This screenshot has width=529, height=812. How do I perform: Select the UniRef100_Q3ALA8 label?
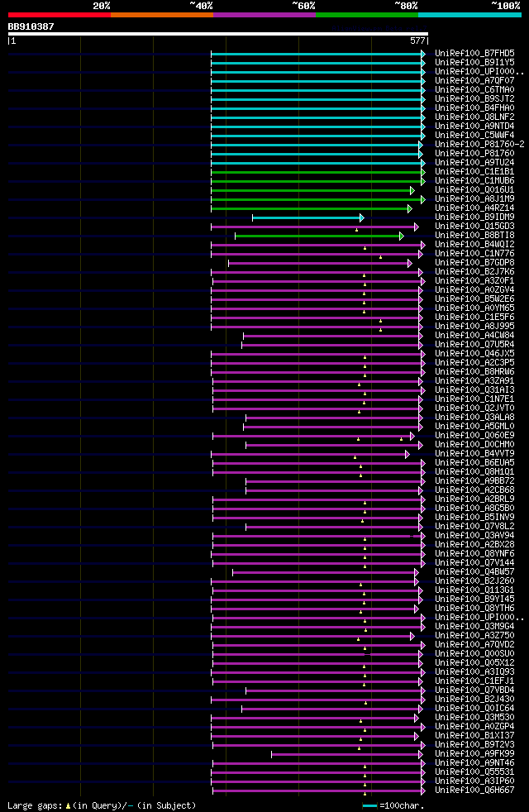point(474,418)
